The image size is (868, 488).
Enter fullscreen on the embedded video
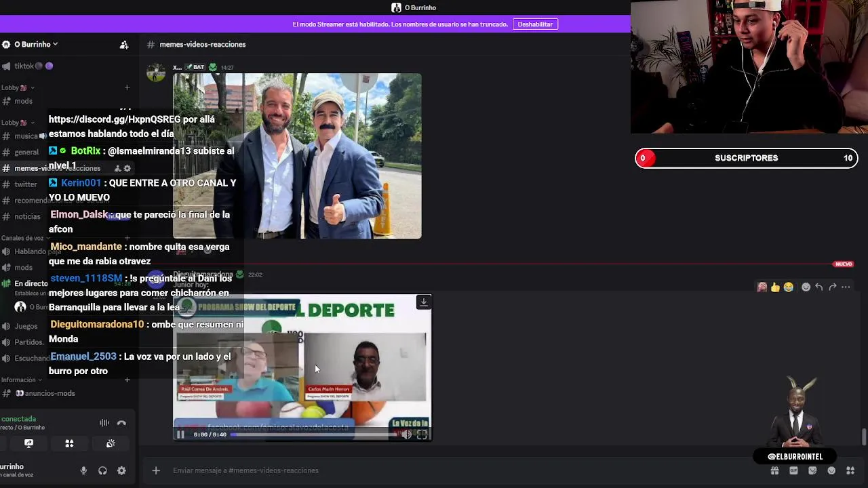(x=422, y=435)
